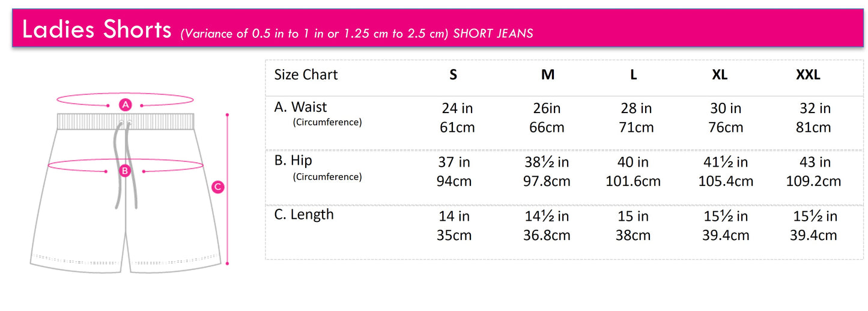The width and height of the screenshot is (868, 311).
Task: Click the pink circle A waist marker
Action: pyautogui.click(x=125, y=105)
